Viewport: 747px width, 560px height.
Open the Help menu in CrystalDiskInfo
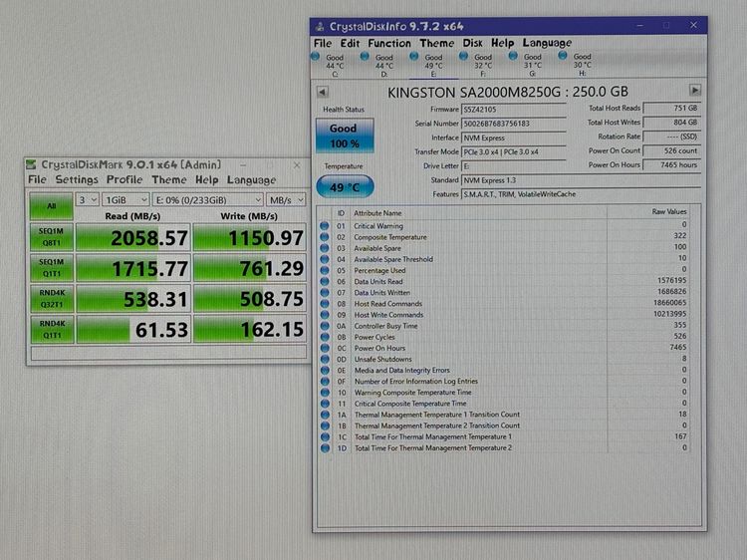click(x=503, y=44)
